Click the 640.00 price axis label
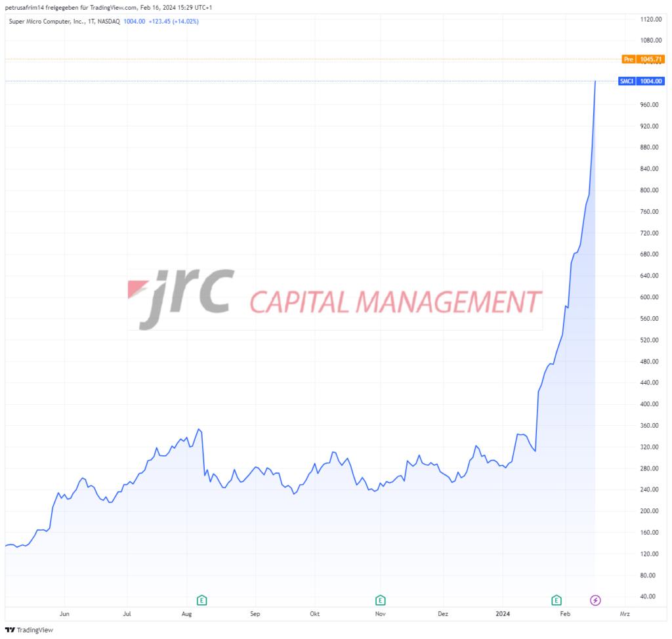 point(649,276)
